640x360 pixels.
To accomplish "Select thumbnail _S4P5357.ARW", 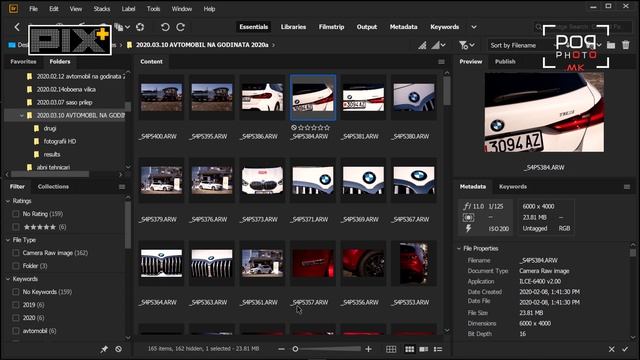I will click(x=313, y=263).
